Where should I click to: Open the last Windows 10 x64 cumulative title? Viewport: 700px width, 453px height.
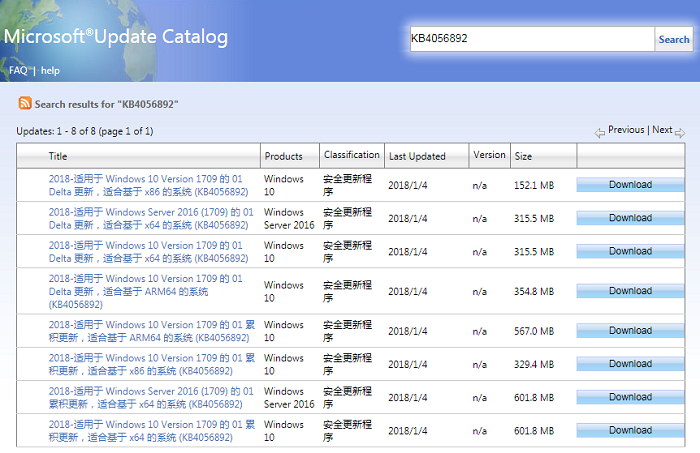[152, 431]
